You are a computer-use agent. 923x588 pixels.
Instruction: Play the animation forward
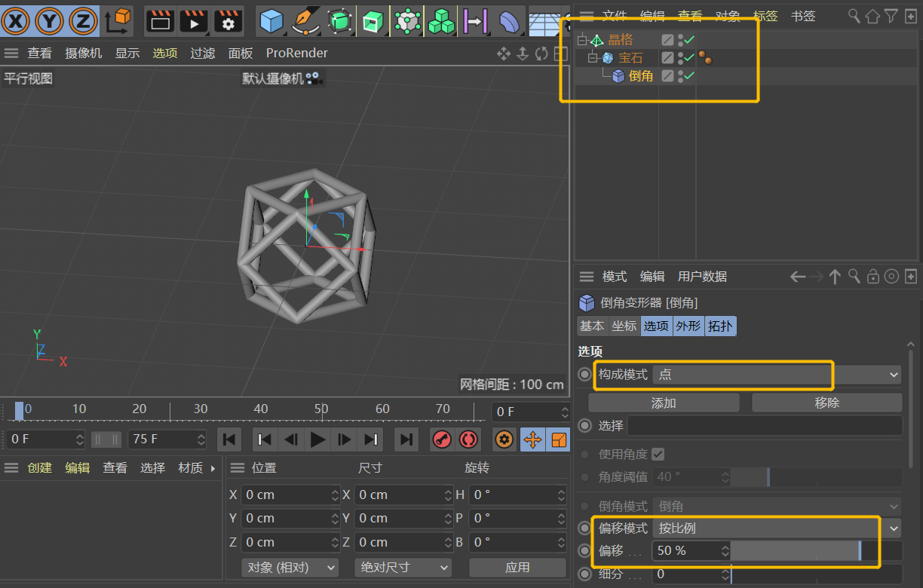click(317, 439)
